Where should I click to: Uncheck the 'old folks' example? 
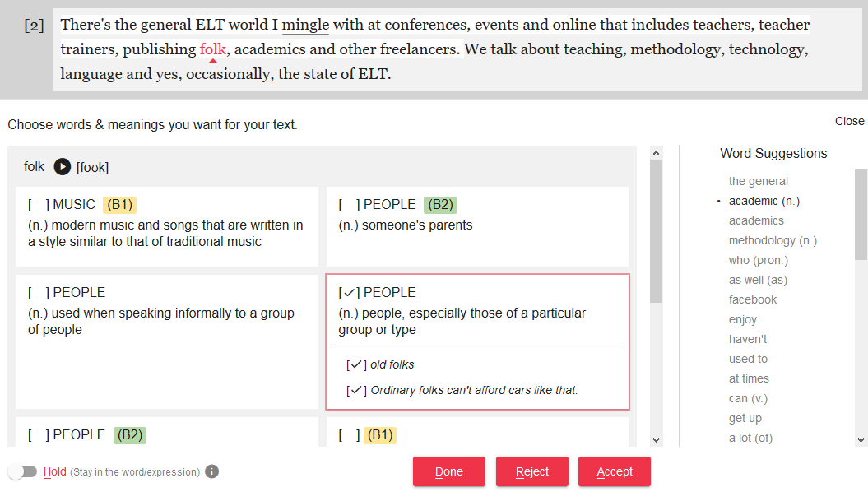[x=357, y=365]
